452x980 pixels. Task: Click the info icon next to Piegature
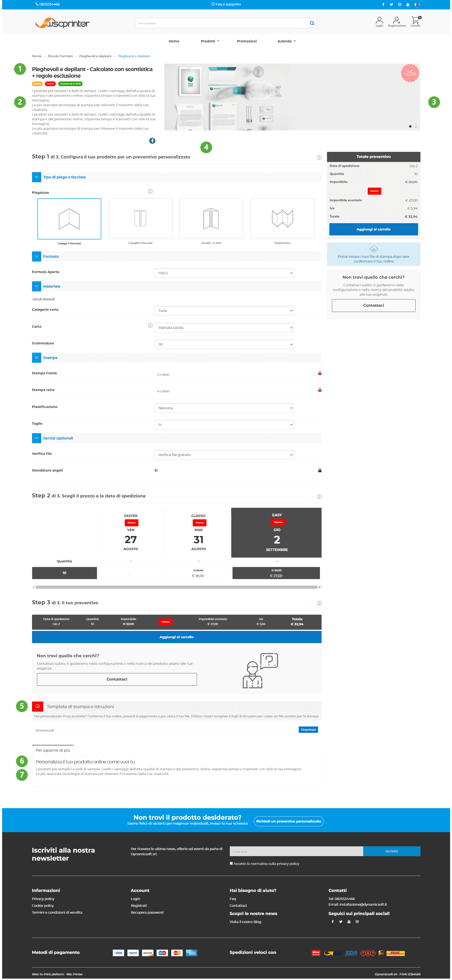tap(150, 191)
